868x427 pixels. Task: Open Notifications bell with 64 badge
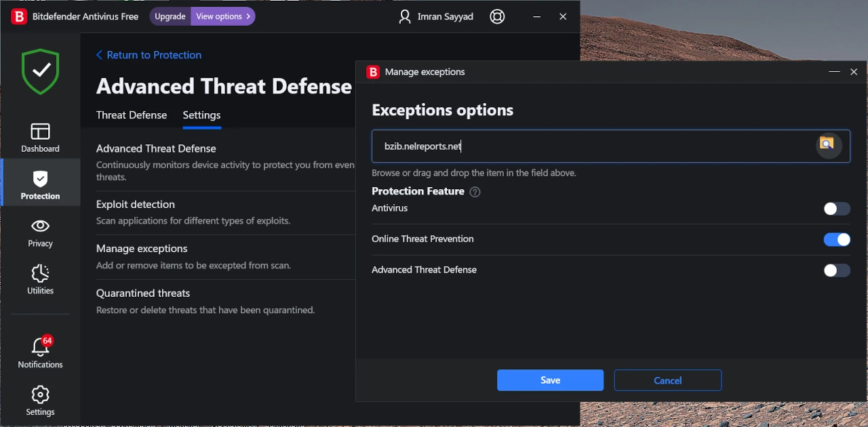click(40, 353)
